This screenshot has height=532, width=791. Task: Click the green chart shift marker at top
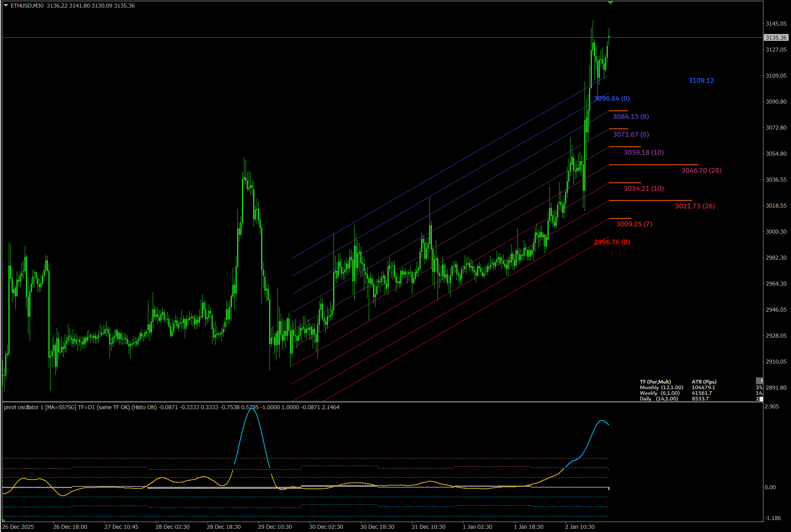[610, 3]
